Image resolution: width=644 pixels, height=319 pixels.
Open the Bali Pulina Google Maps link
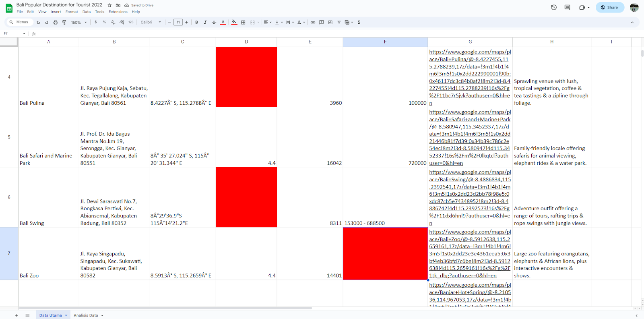click(x=470, y=77)
